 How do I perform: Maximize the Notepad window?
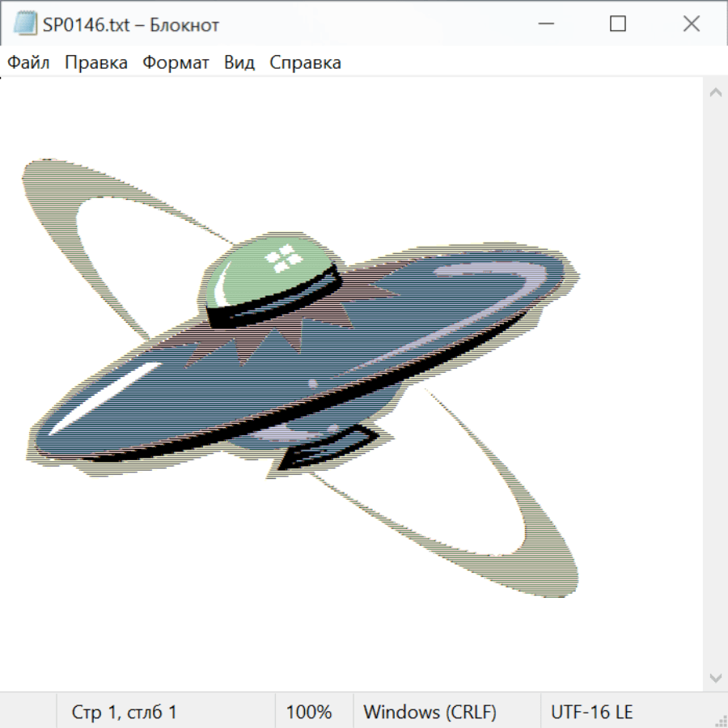coord(618,24)
